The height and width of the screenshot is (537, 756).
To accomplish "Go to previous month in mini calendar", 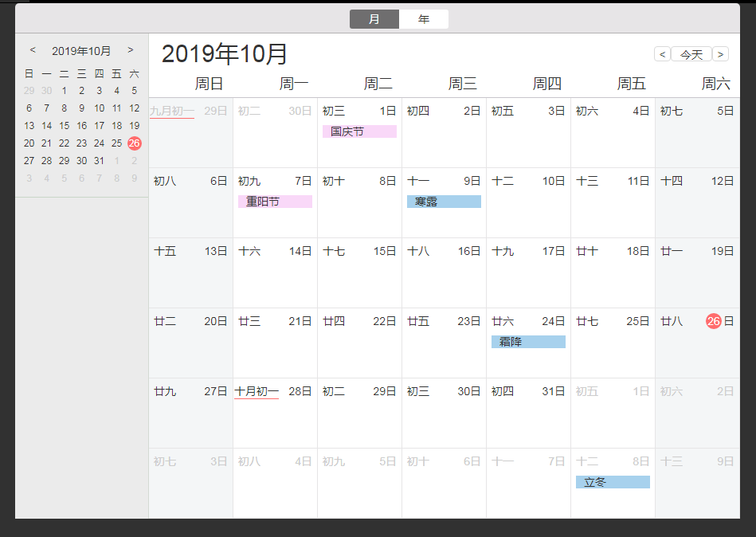I will [x=33, y=50].
